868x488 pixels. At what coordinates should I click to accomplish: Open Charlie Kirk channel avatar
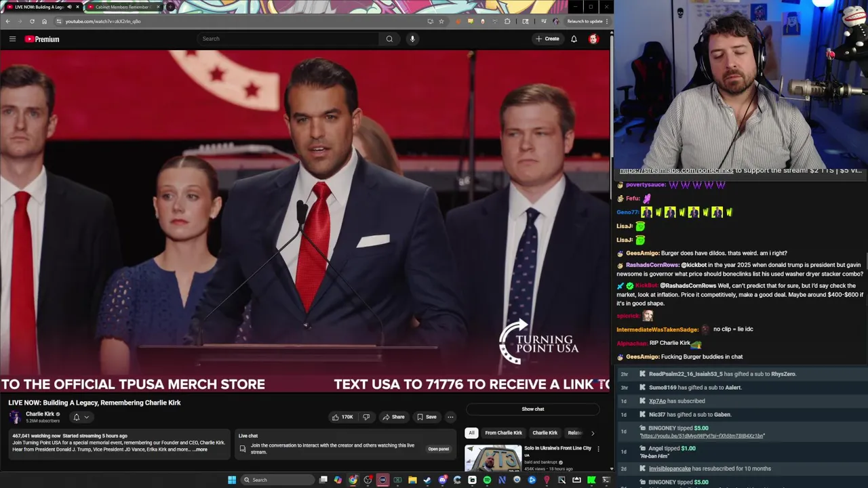(15, 417)
